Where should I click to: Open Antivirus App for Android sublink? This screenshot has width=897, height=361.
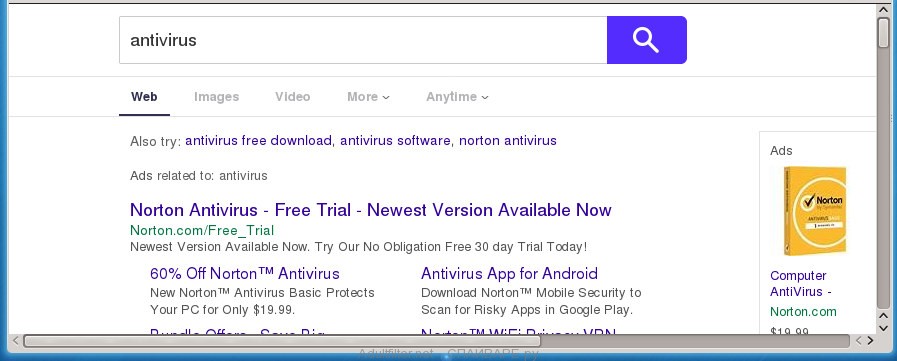(509, 273)
